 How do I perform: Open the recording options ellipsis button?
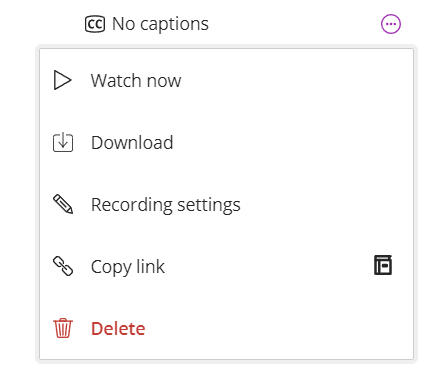point(391,24)
